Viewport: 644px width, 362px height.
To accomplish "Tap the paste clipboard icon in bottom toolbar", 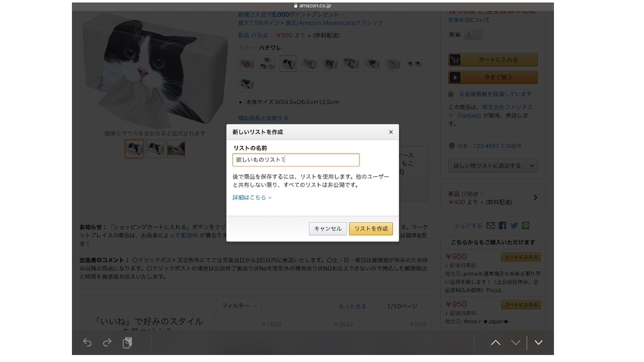I will [x=127, y=343].
